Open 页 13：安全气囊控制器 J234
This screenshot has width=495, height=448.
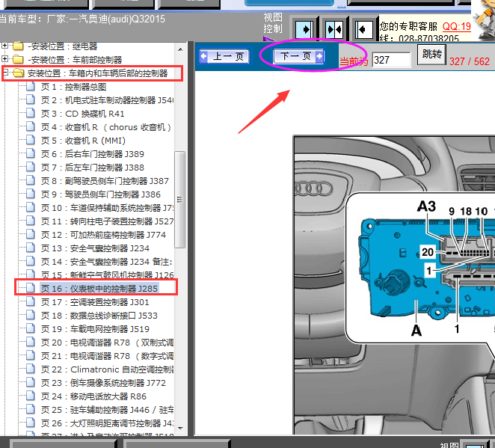(x=95, y=248)
